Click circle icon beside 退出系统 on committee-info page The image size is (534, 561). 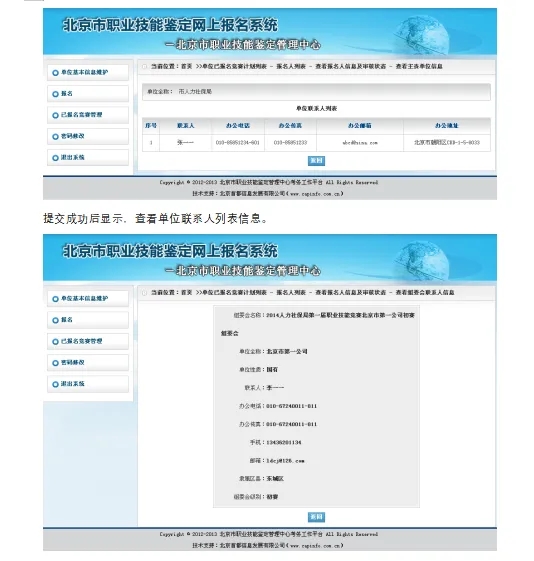click(x=55, y=384)
